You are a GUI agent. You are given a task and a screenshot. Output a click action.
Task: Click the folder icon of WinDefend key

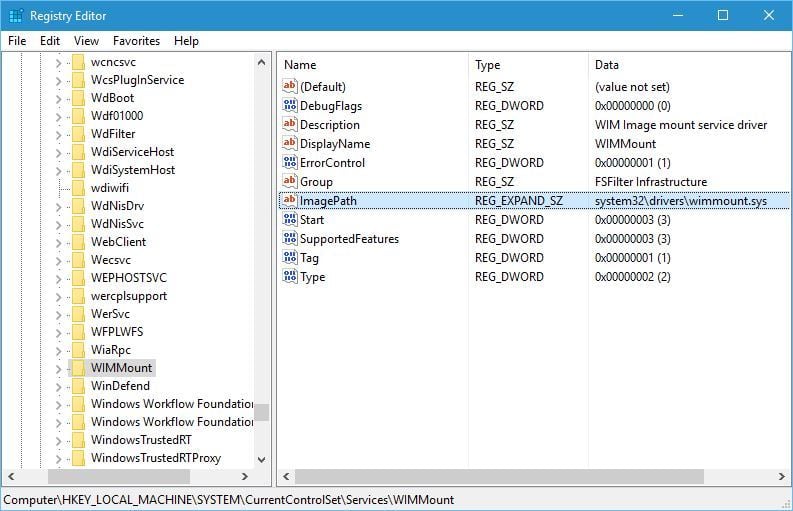78,386
